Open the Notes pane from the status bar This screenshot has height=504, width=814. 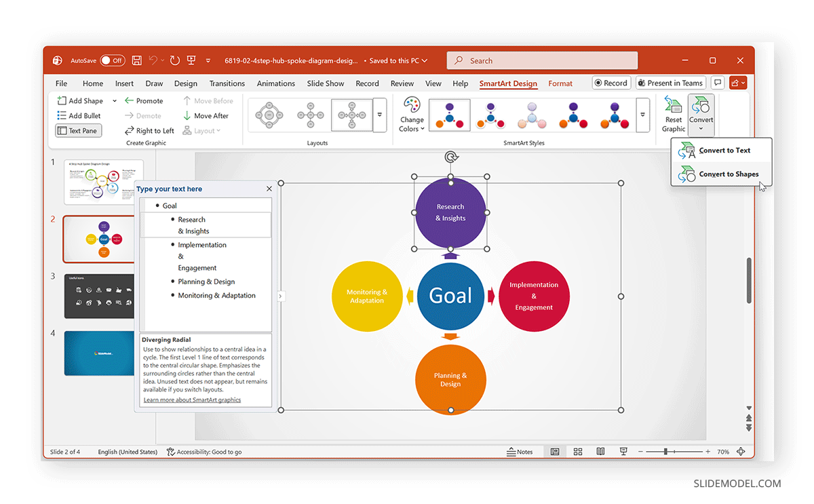520,451
